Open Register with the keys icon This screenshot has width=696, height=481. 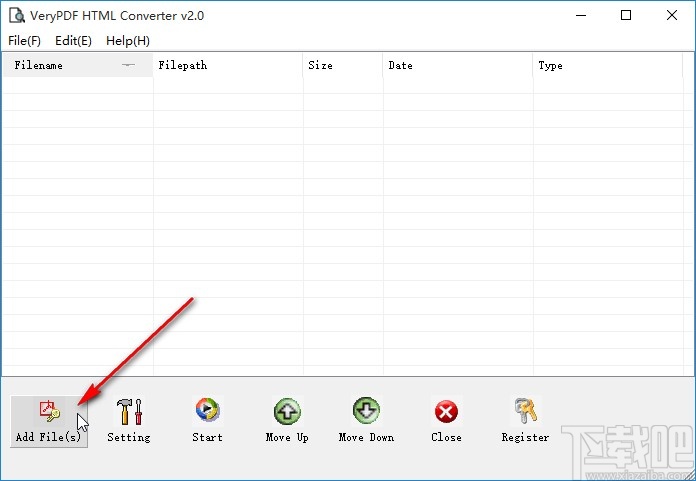(525, 421)
